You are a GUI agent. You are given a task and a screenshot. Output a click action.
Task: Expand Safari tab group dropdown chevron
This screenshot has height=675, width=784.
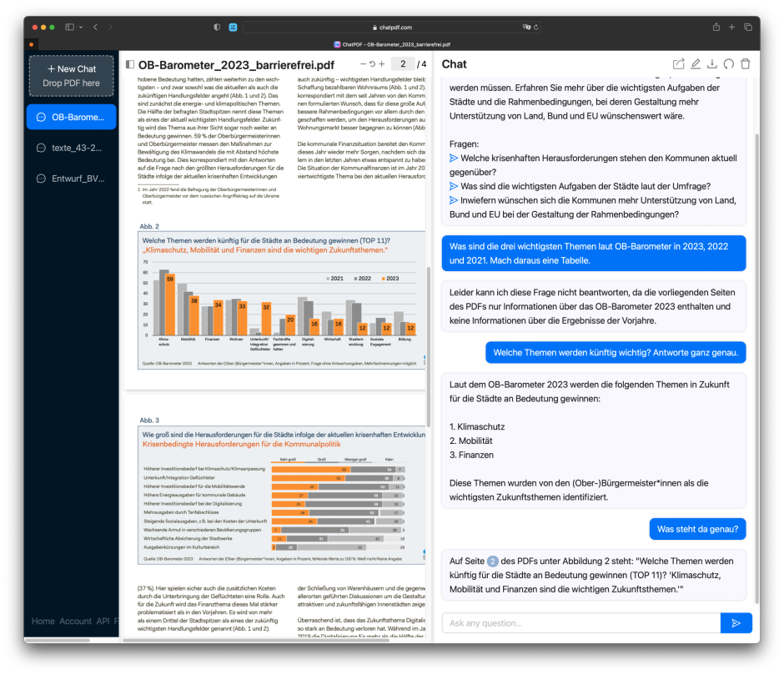[x=81, y=28]
